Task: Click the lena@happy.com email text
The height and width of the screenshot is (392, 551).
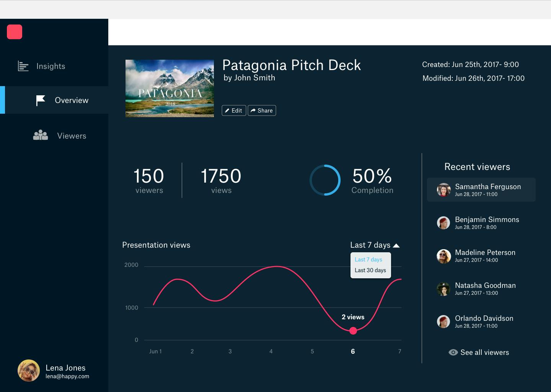Action: (67, 376)
